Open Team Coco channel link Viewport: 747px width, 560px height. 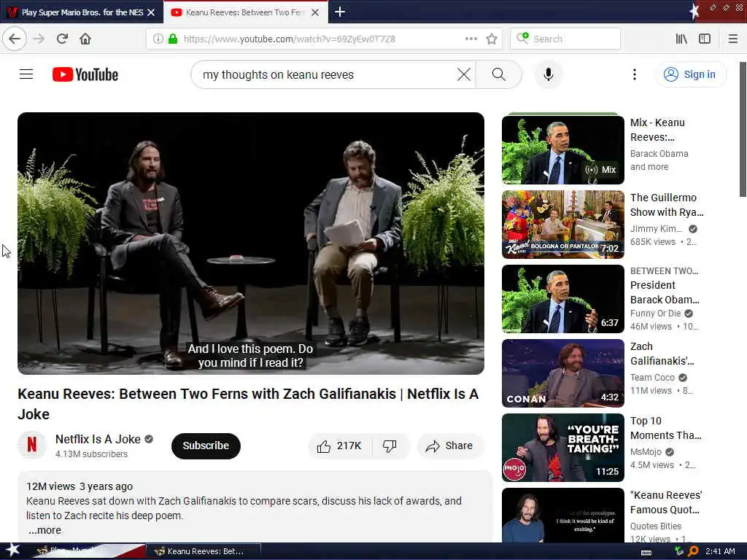[x=652, y=378]
